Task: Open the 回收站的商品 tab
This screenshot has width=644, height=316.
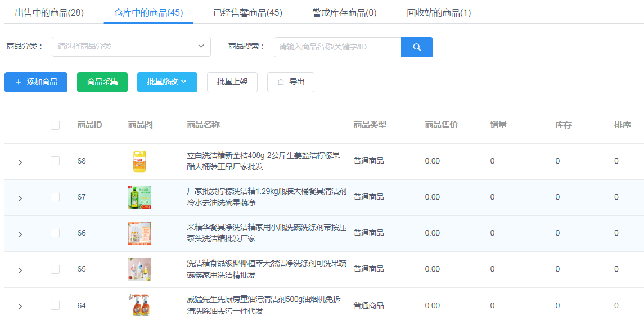Action: [x=439, y=13]
